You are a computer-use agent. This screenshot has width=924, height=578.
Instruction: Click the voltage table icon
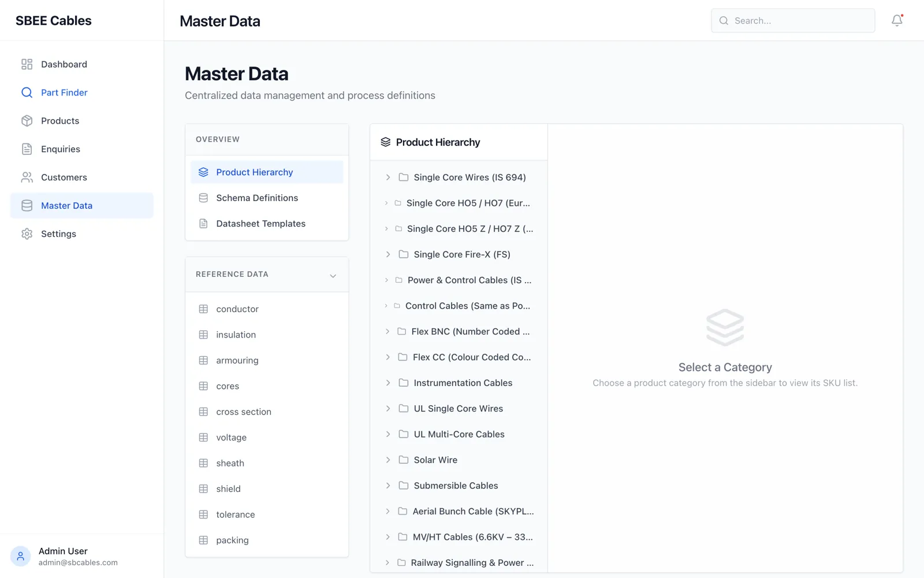(x=203, y=438)
